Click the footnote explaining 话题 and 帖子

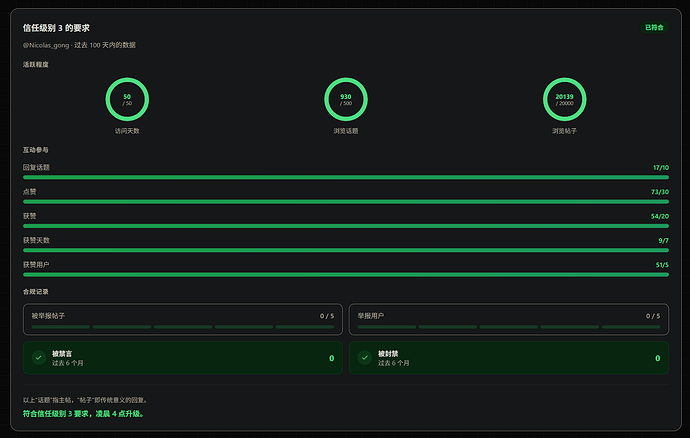point(86,400)
